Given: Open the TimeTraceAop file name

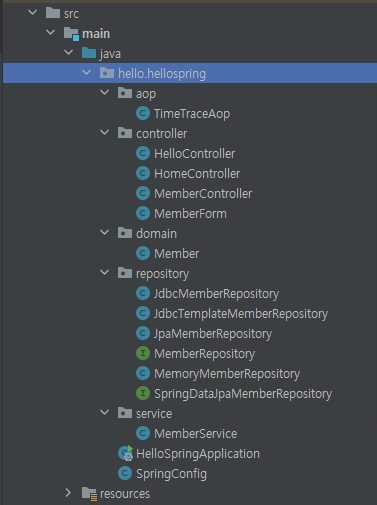Looking at the screenshot, I should pyautogui.click(x=192, y=114).
